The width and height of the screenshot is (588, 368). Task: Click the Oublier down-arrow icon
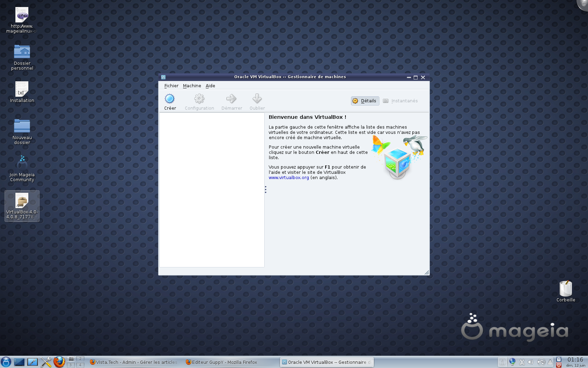[257, 102]
